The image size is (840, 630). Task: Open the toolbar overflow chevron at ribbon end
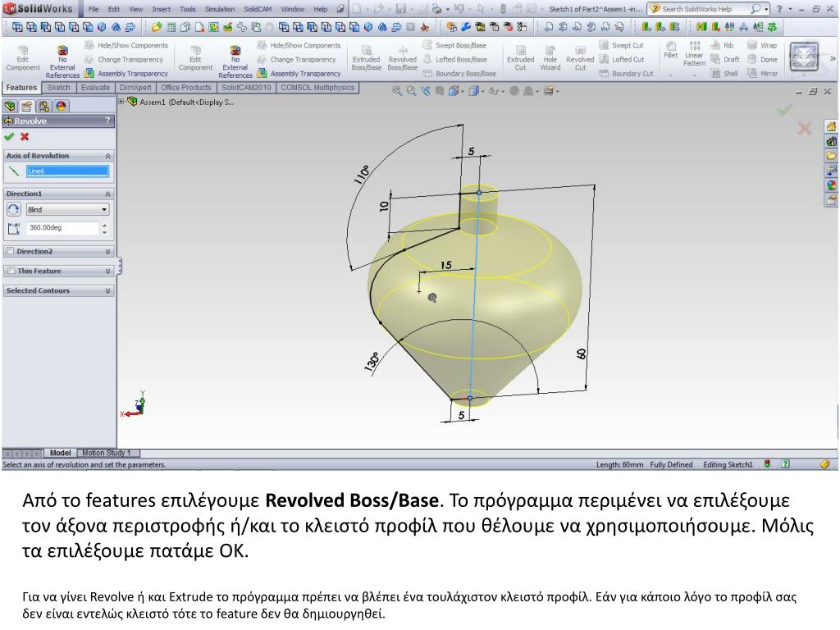(833, 58)
